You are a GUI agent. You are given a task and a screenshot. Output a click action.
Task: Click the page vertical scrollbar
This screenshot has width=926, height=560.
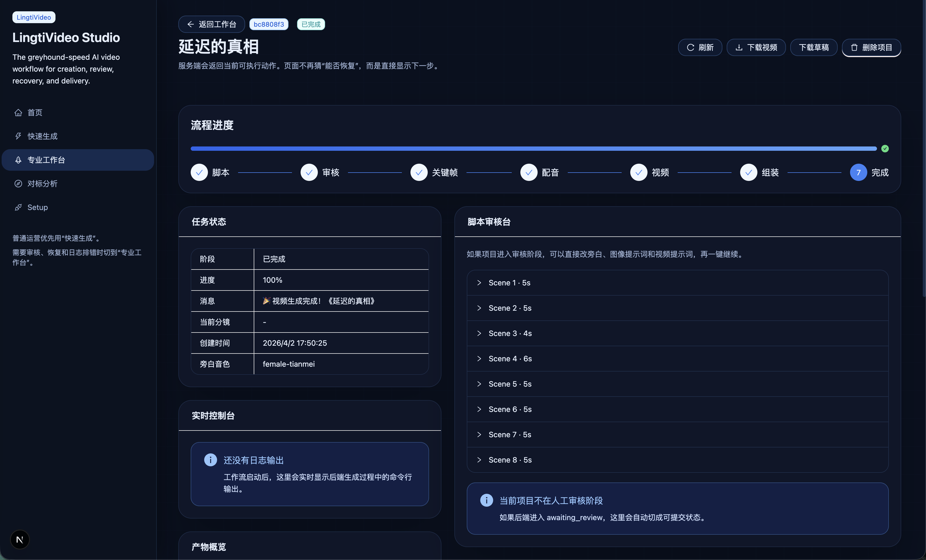[x=924, y=148]
